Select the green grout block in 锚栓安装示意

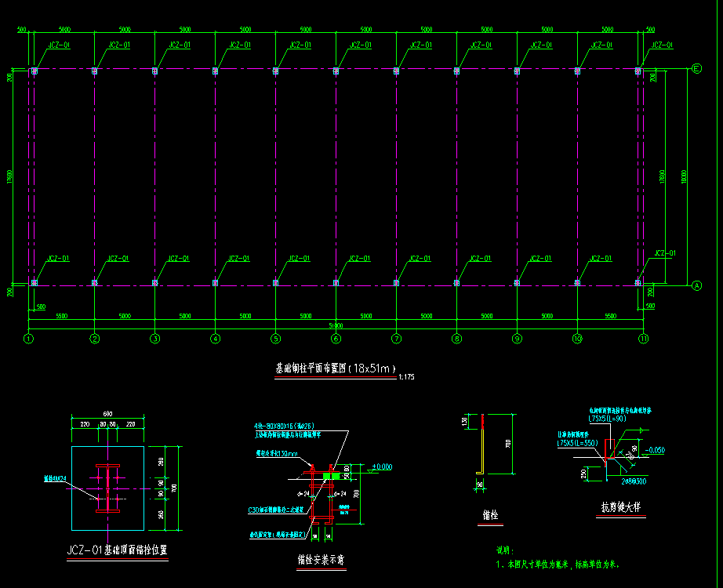331,476
